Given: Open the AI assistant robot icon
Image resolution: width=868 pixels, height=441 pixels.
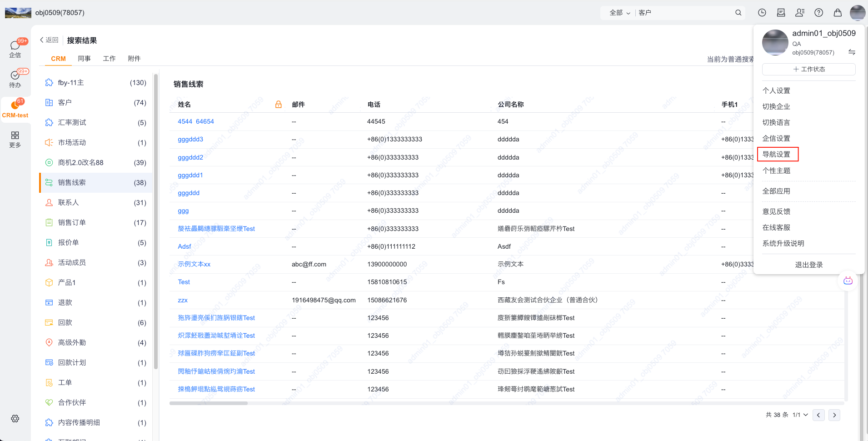Looking at the screenshot, I should pos(848,281).
